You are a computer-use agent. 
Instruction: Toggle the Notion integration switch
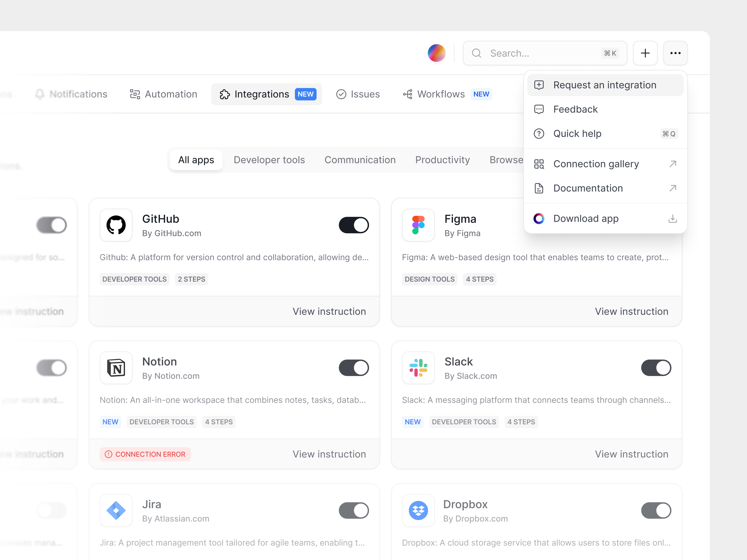[354, 368]
